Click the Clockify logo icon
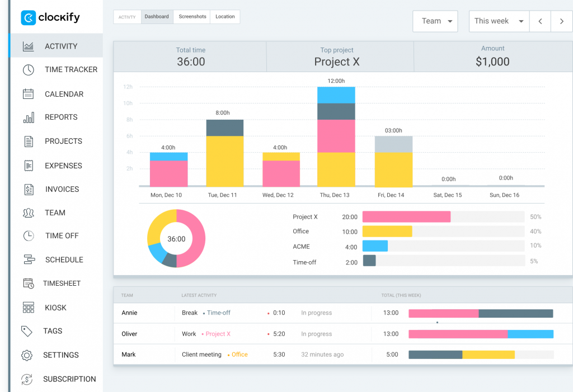Viewport: 573px width, 392px height. click(x=28, y=17)
